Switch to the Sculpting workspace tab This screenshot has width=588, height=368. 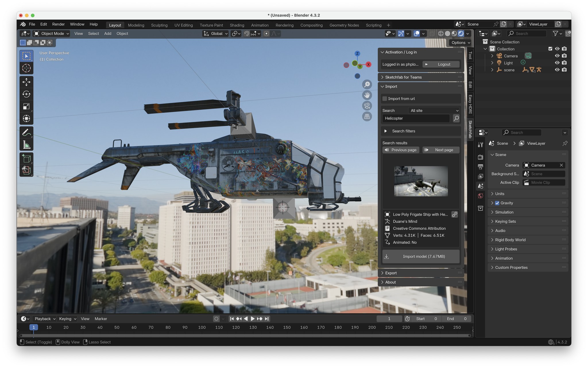[x=159, y=25]
